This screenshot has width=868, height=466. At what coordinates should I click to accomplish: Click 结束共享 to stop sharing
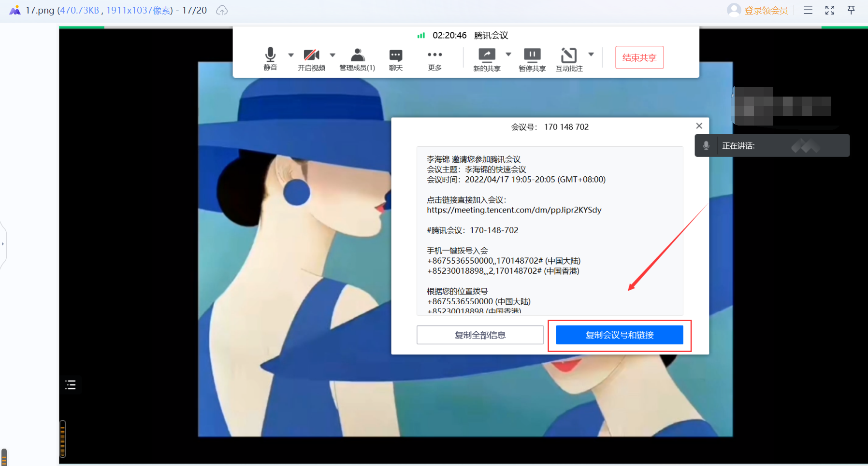pyautogui.click(x=639, y=57)
